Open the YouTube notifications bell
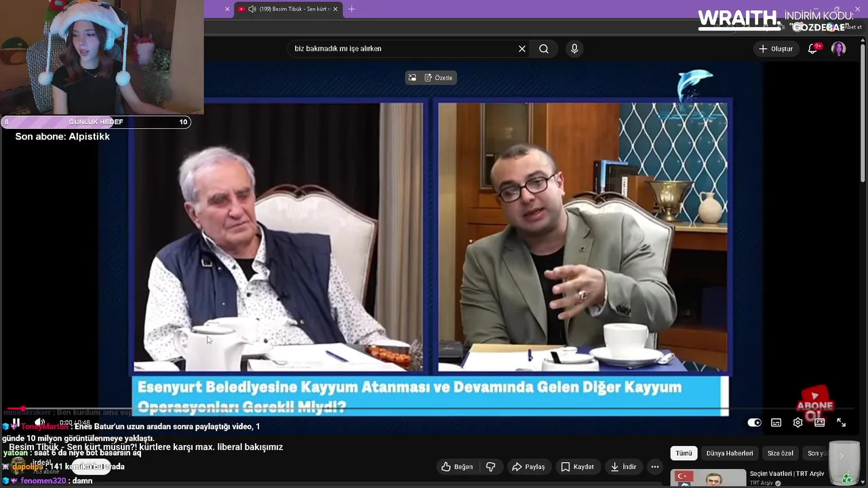Screen dimensions: 868x488 click(812, 49)
